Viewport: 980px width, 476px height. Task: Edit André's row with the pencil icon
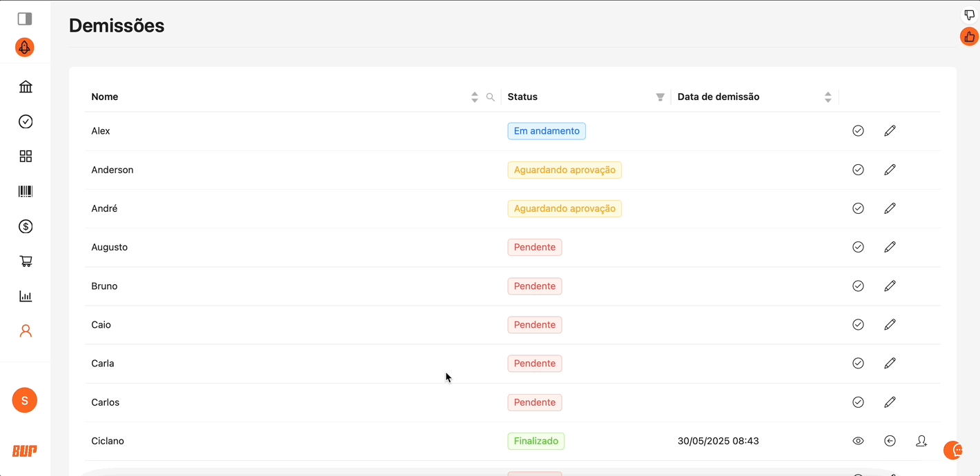click(x=890, y=208)
